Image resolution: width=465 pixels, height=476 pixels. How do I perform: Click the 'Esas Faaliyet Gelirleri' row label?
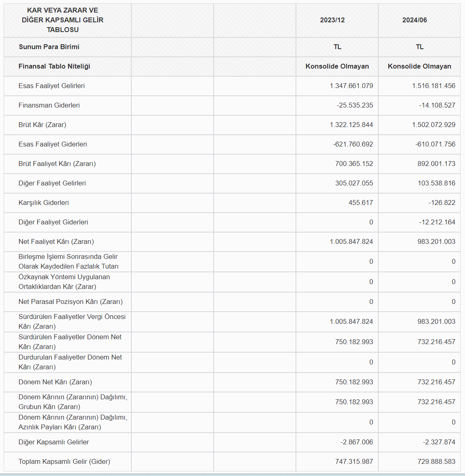pos(51,86)
